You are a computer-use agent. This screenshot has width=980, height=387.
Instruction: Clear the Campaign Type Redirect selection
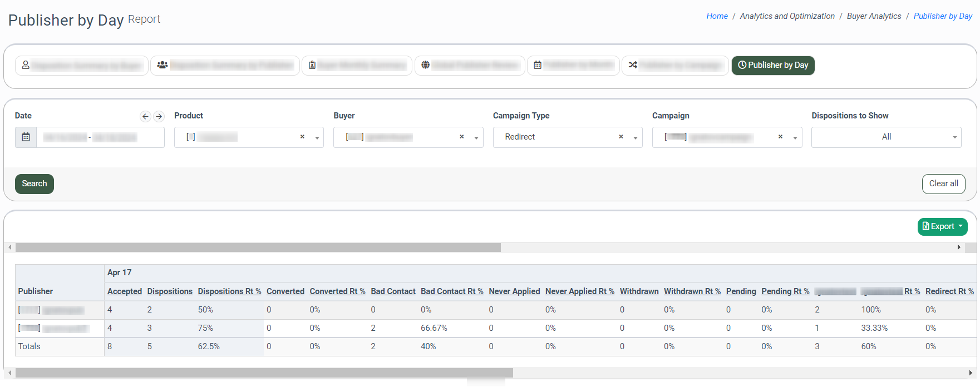click(x=621, y=137)
